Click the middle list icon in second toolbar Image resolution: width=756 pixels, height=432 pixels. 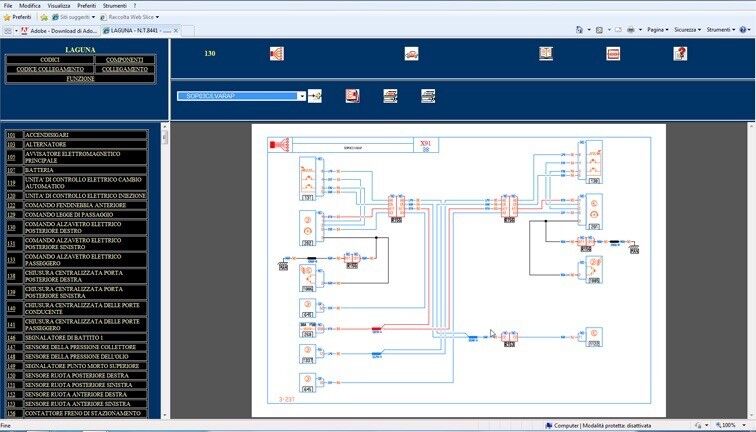pos(390,96)
